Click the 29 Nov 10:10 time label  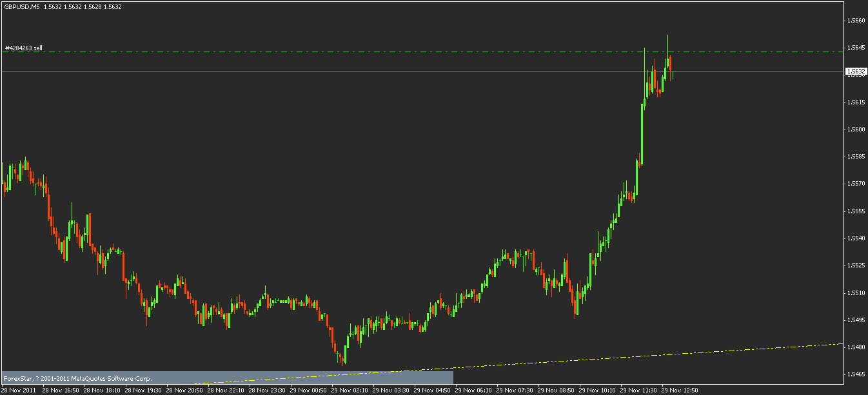point(597,390)
